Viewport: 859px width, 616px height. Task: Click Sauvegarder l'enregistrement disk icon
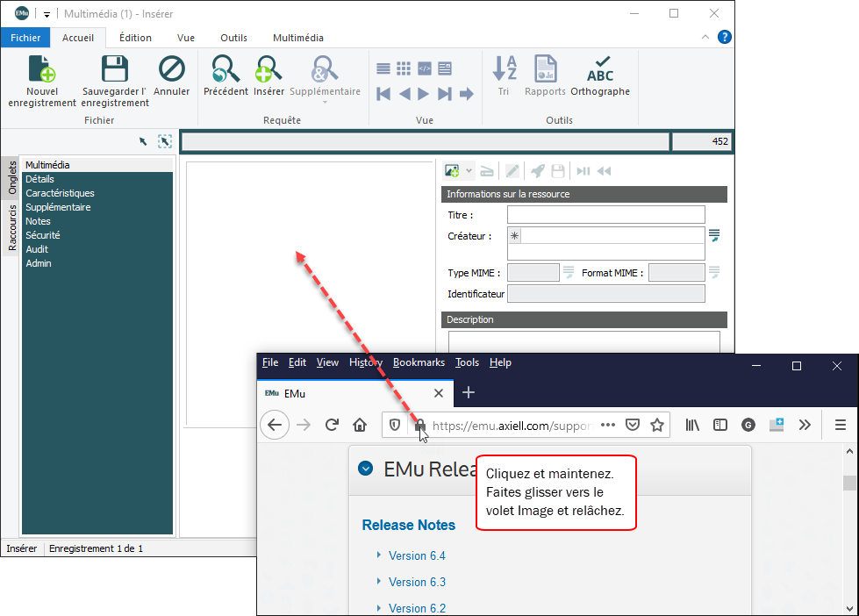point(115,69)
